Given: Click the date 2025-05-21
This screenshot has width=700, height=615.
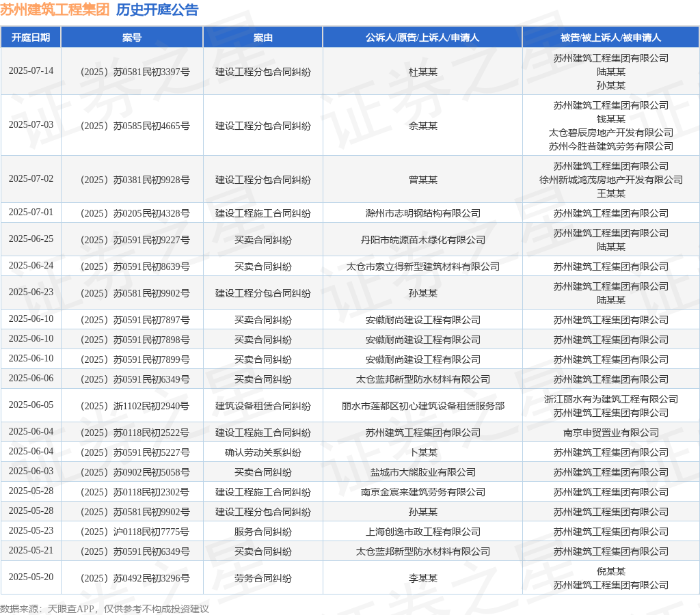Looking at the screenshot, I should (31, 551).
